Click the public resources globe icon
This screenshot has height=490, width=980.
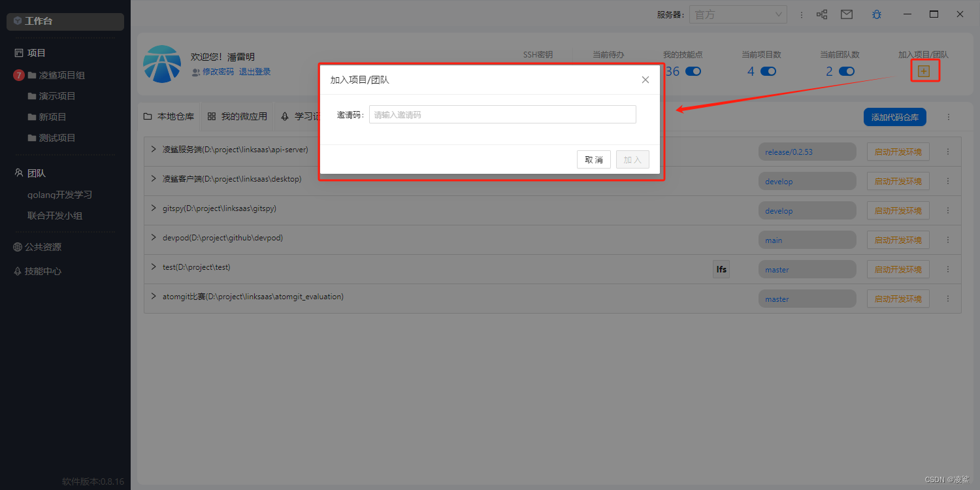point(18,247)
